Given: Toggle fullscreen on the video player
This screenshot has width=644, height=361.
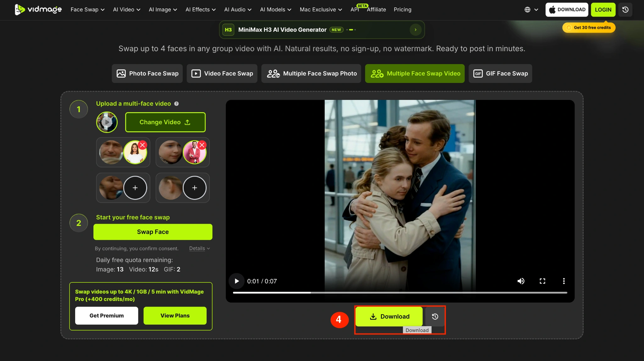Looking at the screenshot, I should tap(542, 281).
